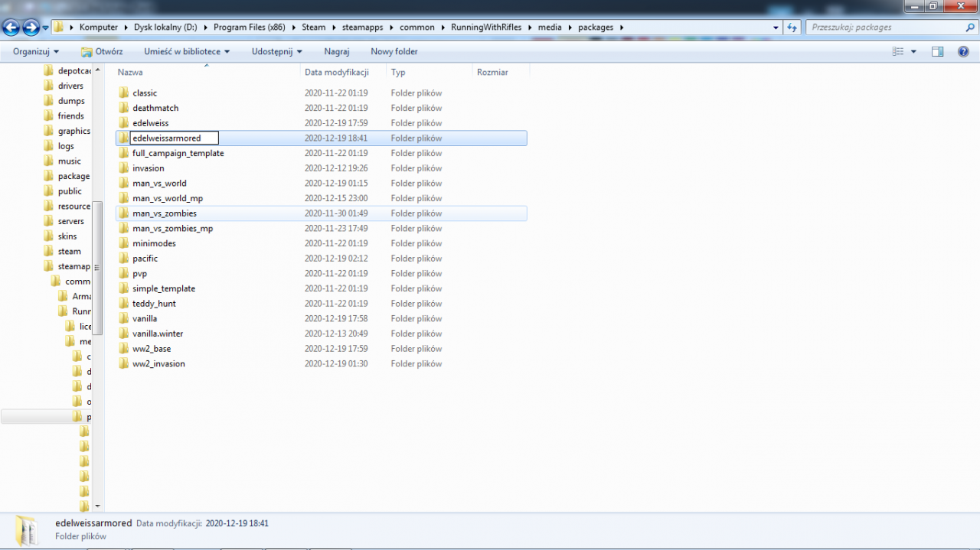
Task: Sort by Data modyfikacji column header
Action: tap(337, 72)
